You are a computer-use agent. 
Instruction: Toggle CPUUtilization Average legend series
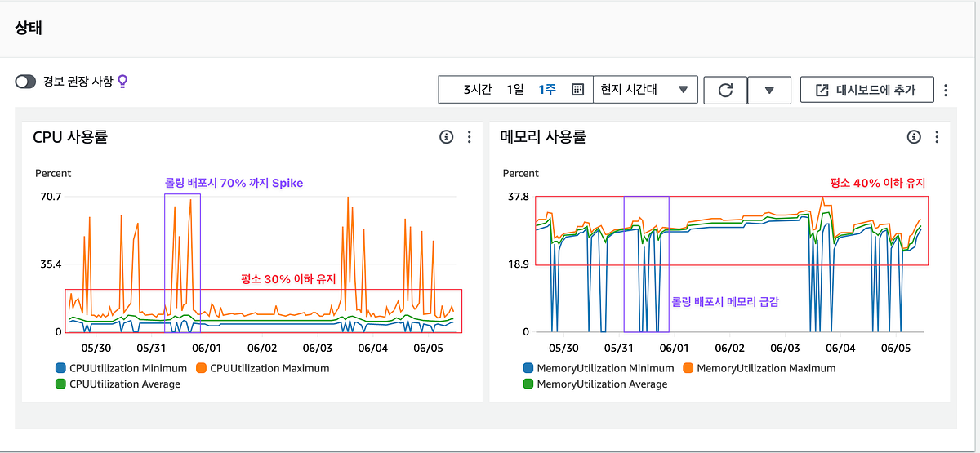click(118, 384)
